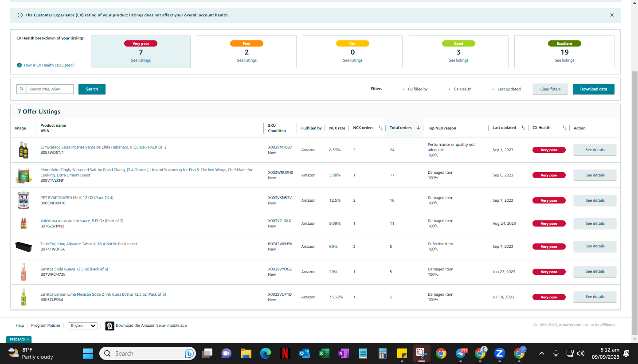Image resolution: width=638 pixels, height=364 pixels.
Task: Open El Yucateco Salsa Picante product image
Action: coord(23,150)
